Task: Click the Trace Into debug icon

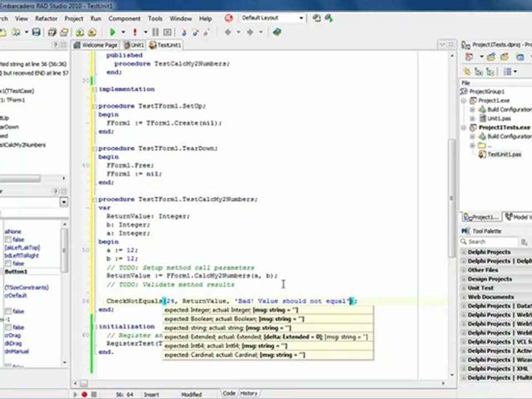Action: (x=184, y=32)
